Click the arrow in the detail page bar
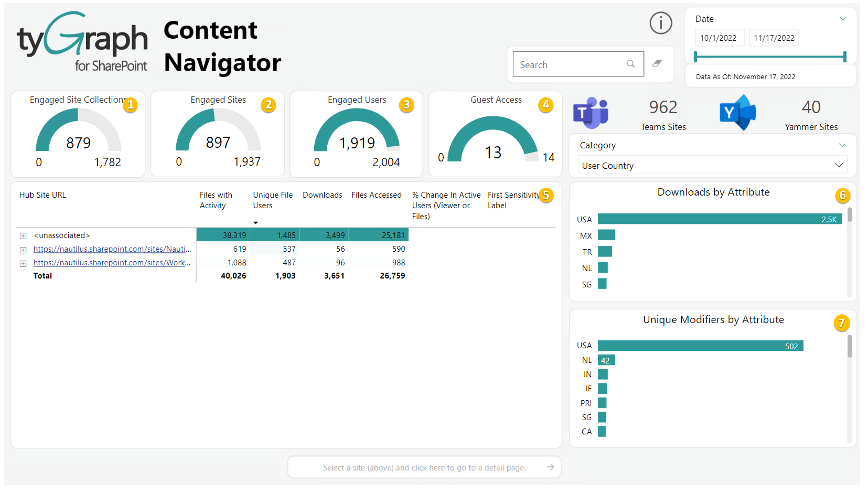 pos(550,467)
